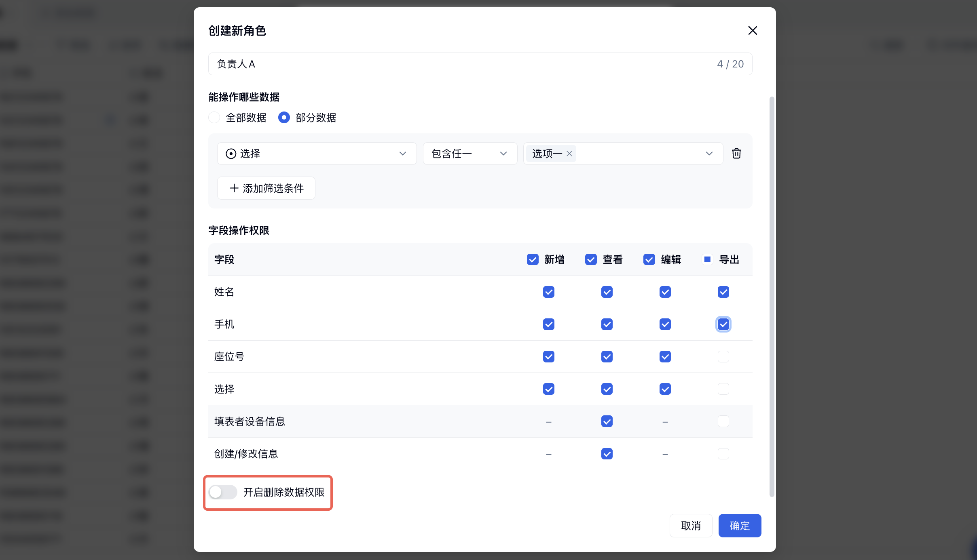Viewport: 977px width, 560px height.
Task: Toggle the 编辑 header checkbox
Action: 649,259
